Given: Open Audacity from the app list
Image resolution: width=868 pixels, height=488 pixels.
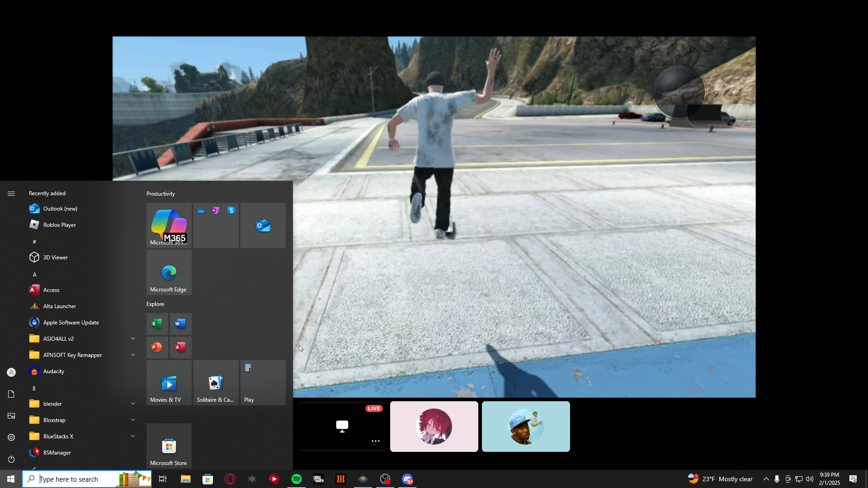Looking at the screenshot, I should click(x=53, y=371).
